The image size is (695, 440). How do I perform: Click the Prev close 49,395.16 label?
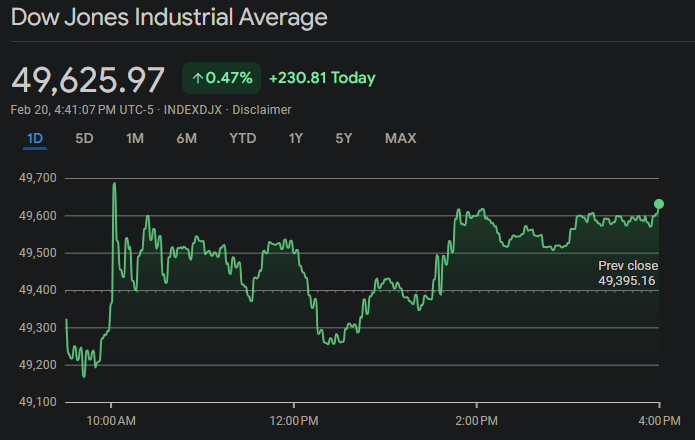click(x=627, y=273)
